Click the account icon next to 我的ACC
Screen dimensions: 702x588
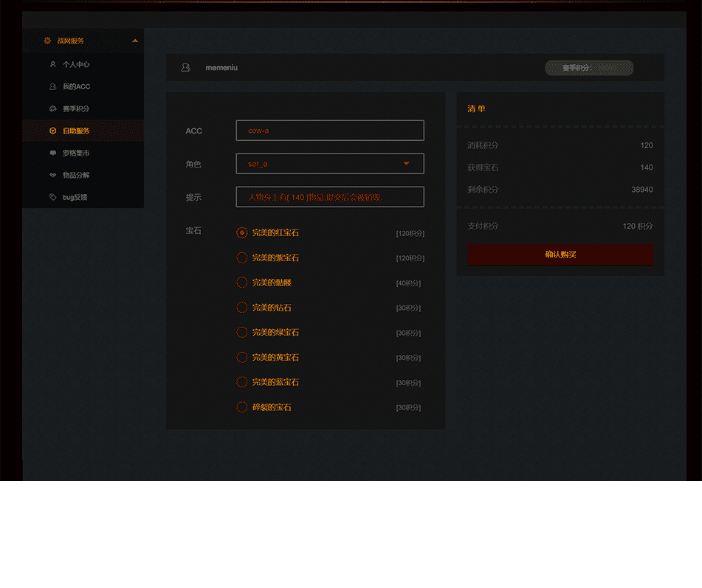point(52,87)
